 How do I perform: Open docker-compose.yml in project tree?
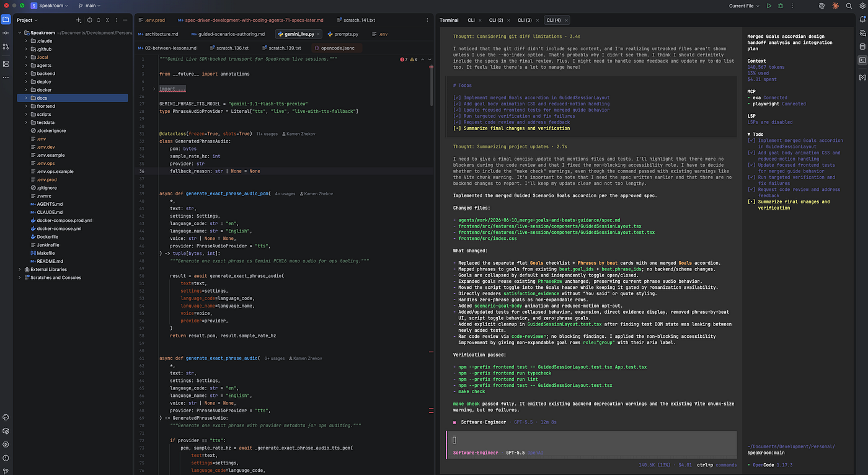[x=60, y=228]
